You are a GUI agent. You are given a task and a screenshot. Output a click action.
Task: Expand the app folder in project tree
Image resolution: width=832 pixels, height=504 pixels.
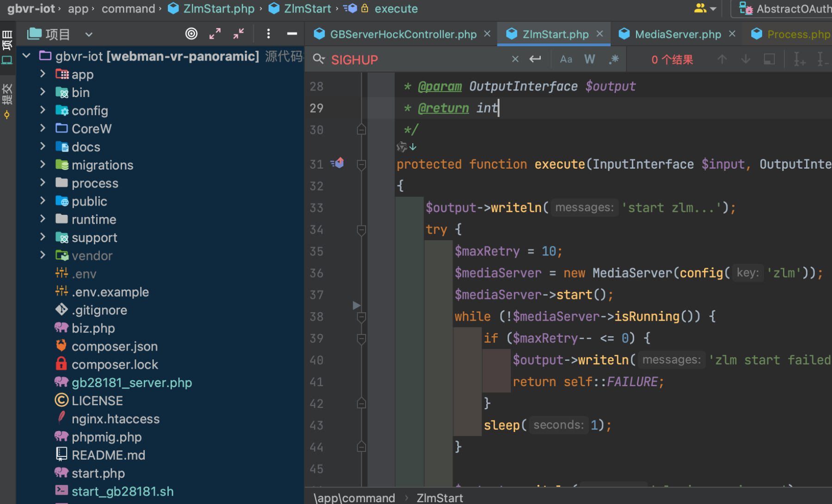pyautogui.click(x=43, y=74)
